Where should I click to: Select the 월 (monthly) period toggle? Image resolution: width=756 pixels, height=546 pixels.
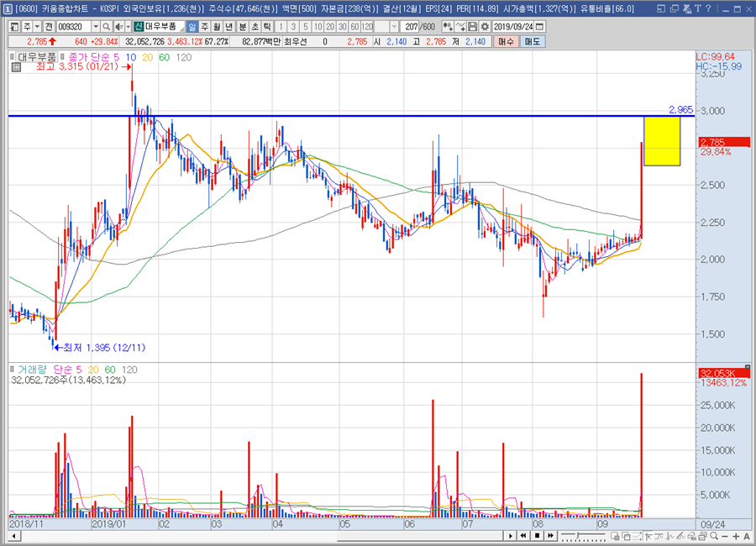217,27
